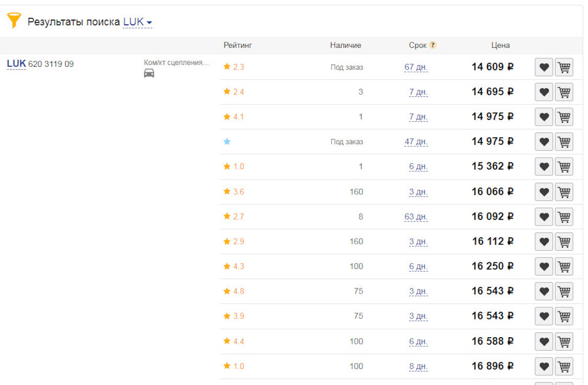Favorite the 16 543 ₽ offer rated 3.9
This screenshot has width=588, height=385.
[x=544, y=316]
